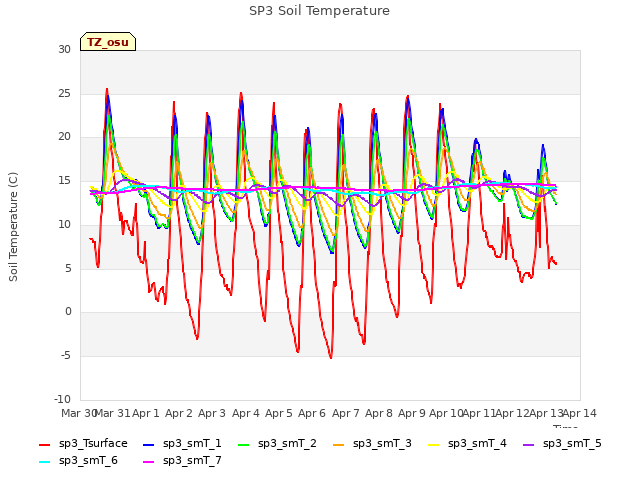The width and height of the screenshot is (640, 480).
Task: Click the 30 value on the y-axis
Action: pyautogui.click(x=64, y=49)
